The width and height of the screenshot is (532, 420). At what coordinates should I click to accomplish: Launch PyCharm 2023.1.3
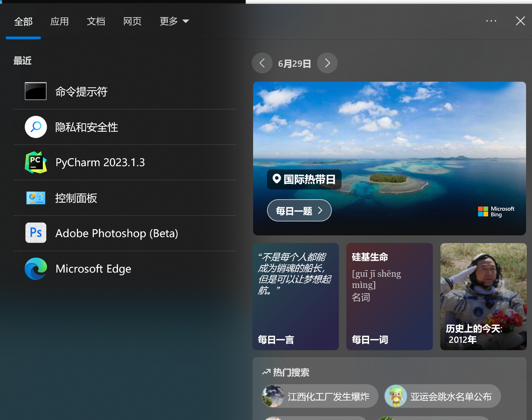pos(100,162)
